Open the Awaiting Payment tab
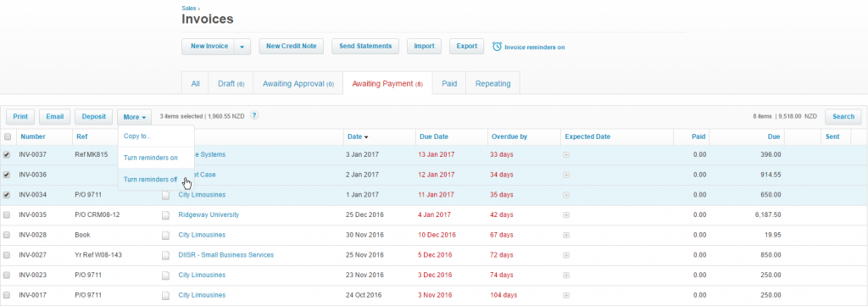This screenshot has height=306, width=868. [387, 84]
